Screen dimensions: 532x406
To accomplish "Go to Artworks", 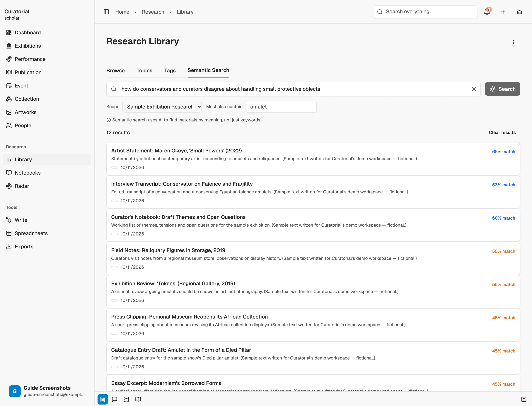I will (x=47, y=112).
